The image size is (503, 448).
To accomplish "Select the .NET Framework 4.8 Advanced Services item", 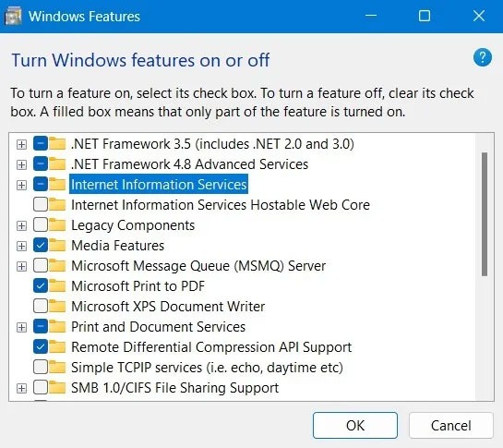I will (189, 164).
